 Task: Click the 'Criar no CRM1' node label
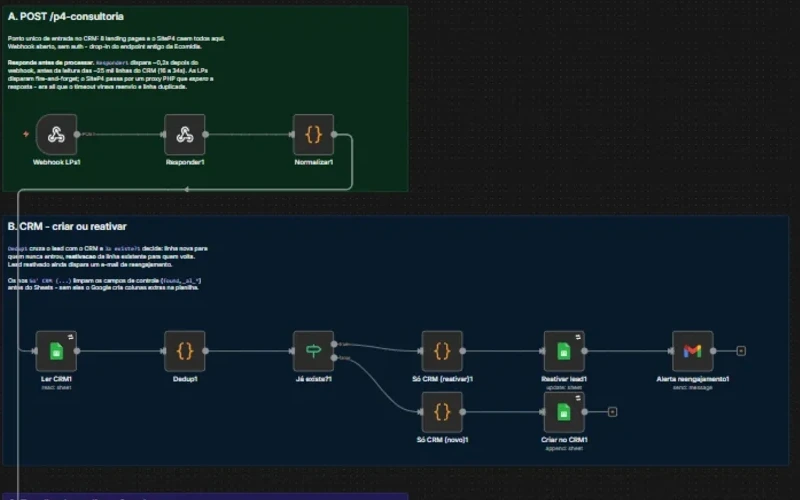564,440
